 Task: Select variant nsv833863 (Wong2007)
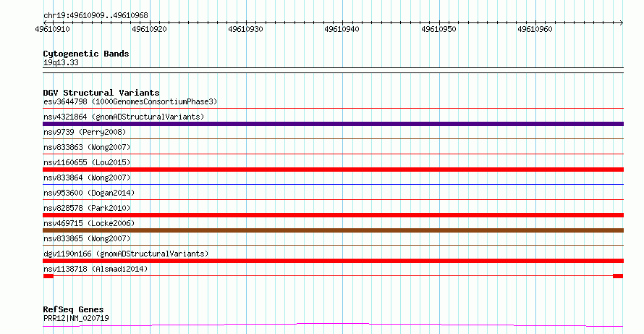[87, 147]
